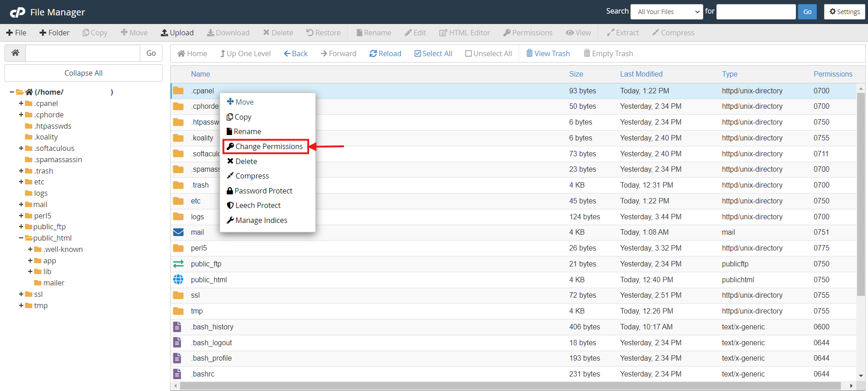Image resolution: width=868 pixels, height=391 pixels.
Task: Click the Rename toolbar button
Action: pos(374,33)
